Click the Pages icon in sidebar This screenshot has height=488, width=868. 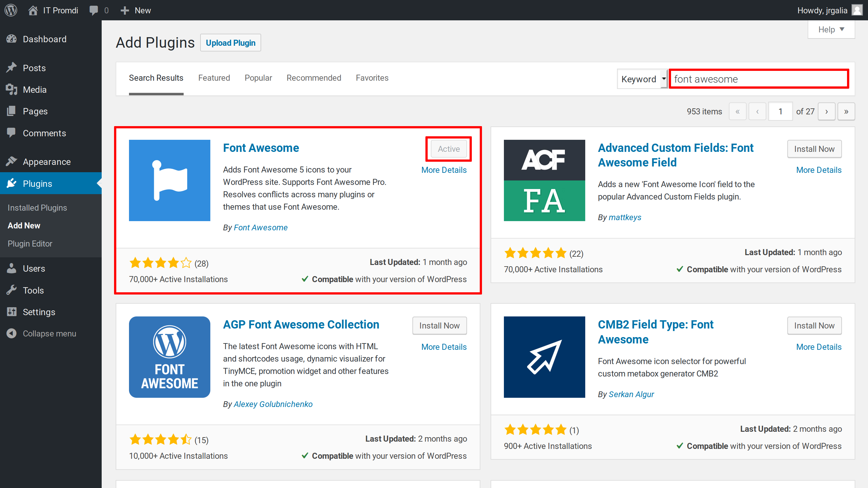pos(11,111)
